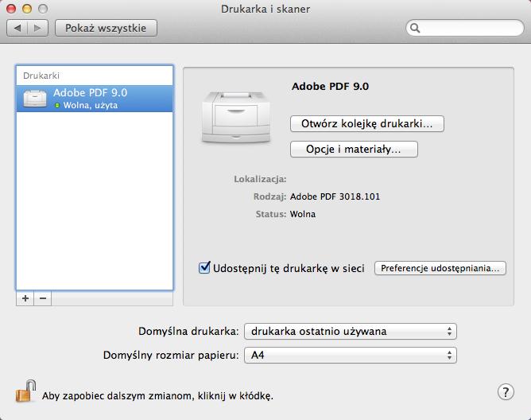This screenshot has height=420, width=531.
Task: Click the Pokaż wszystkie button
Action: click(106, 28)
